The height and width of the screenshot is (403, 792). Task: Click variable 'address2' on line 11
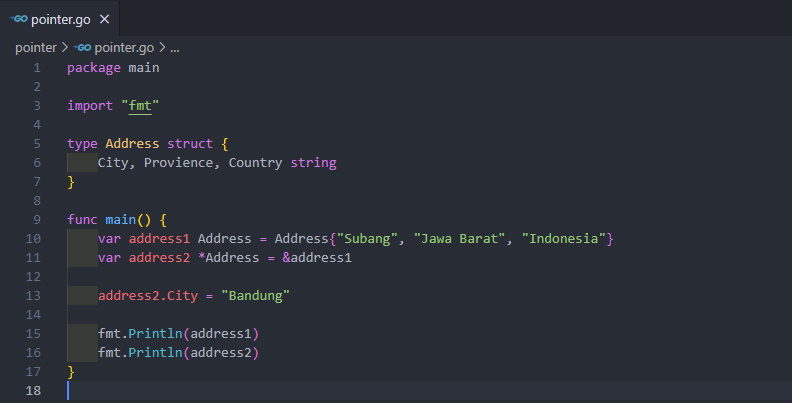click(159, 258)
